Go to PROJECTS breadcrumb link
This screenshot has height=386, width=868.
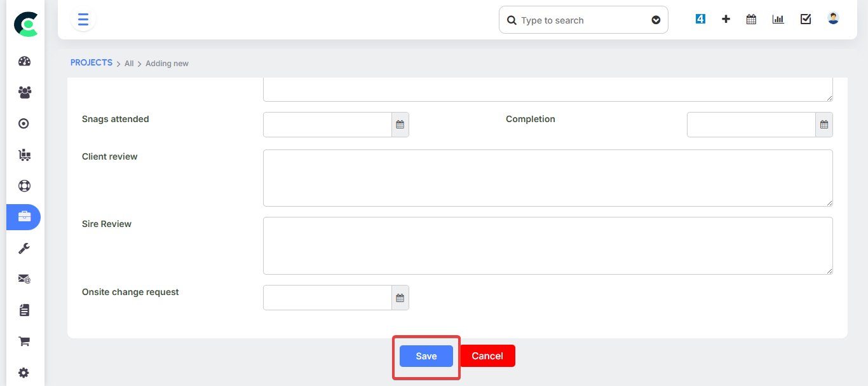(91, 63)
